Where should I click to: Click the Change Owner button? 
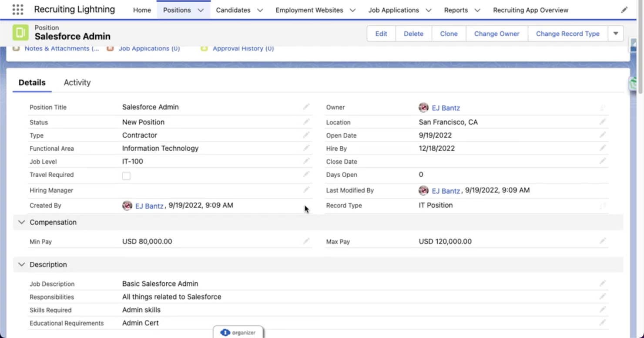497,34
